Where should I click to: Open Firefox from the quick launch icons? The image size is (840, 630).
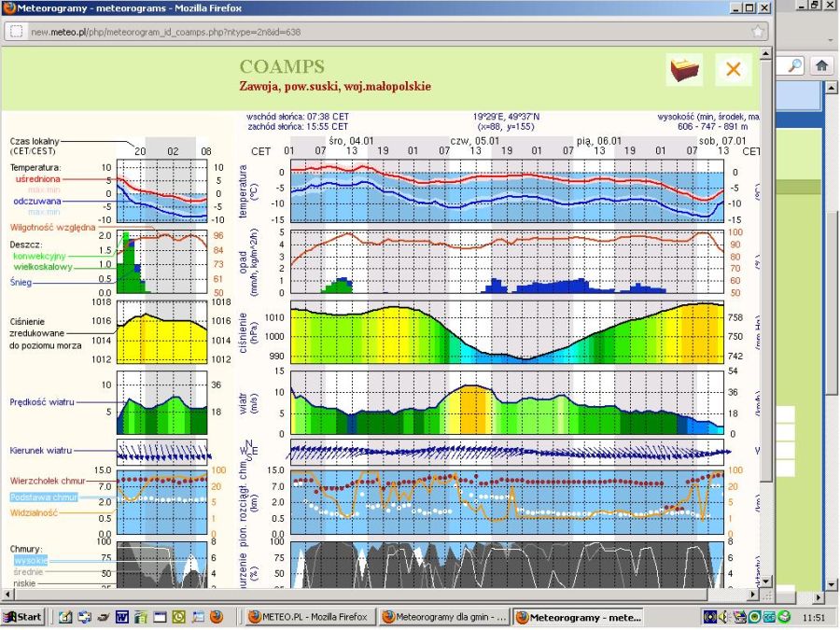tap(216, 617)
